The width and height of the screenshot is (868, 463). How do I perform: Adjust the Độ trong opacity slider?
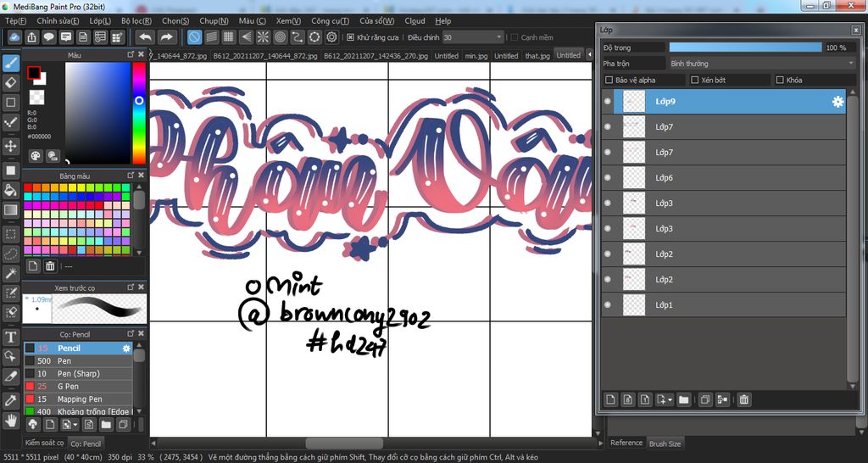click(745, 47)
